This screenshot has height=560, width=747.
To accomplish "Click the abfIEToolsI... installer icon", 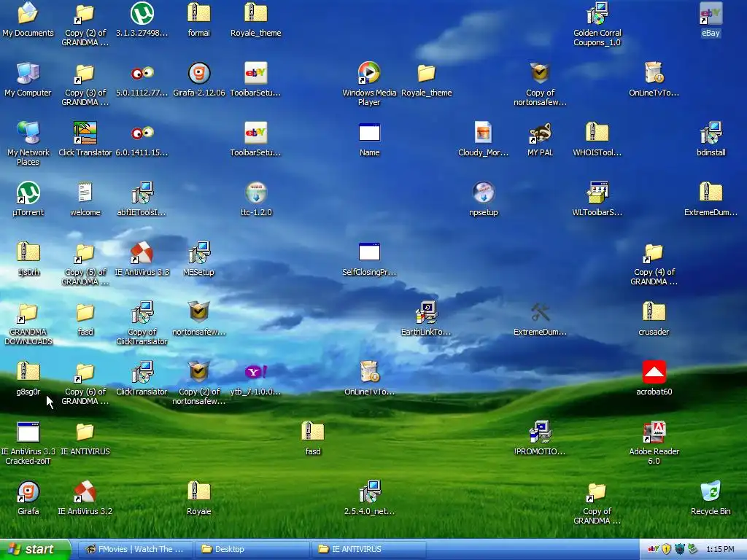I will pyautogui.click(x=142, y=192).
